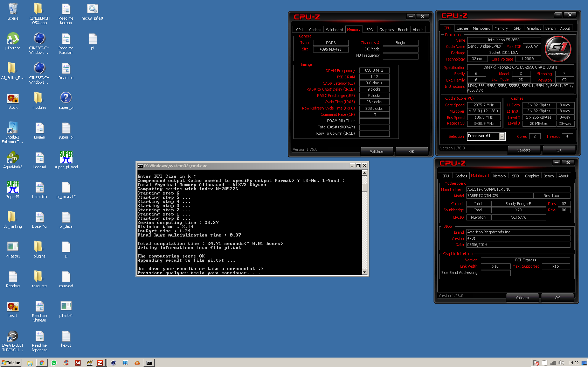Screen dimensions: 588x367
Task: Click the Chrome taskbar icon
Action: [42, 363]
